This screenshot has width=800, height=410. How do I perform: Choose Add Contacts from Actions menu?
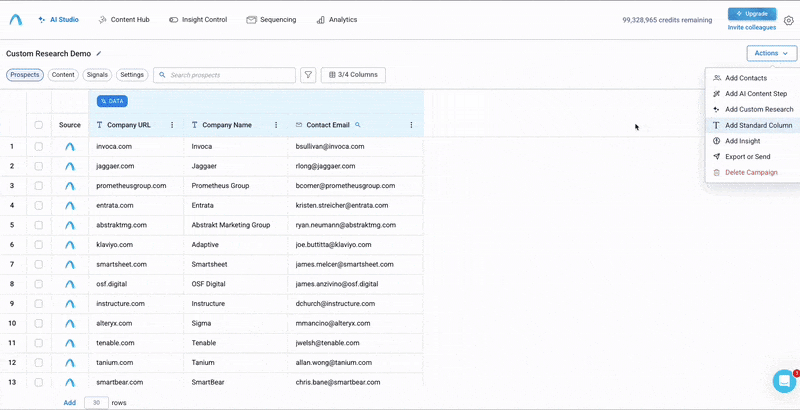point(753,78)
